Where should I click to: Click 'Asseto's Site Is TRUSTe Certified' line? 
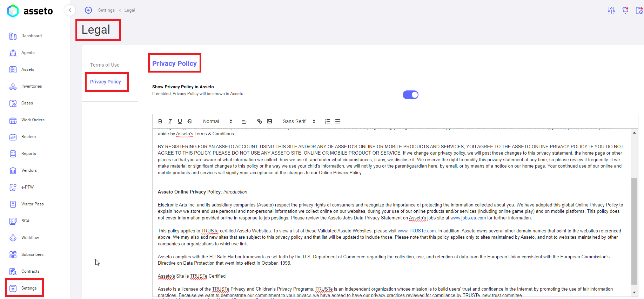[192, 276]
